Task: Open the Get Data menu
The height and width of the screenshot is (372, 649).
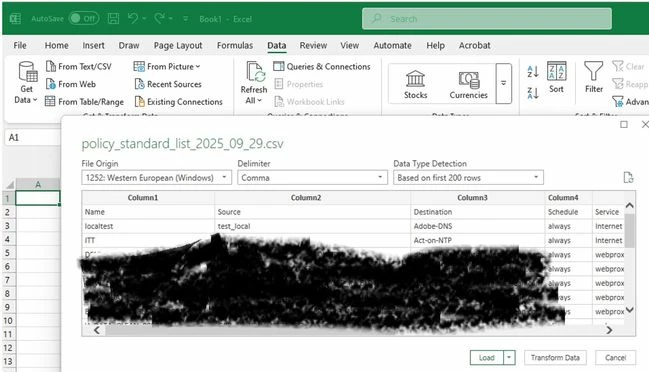Action: tap(27, 83)
